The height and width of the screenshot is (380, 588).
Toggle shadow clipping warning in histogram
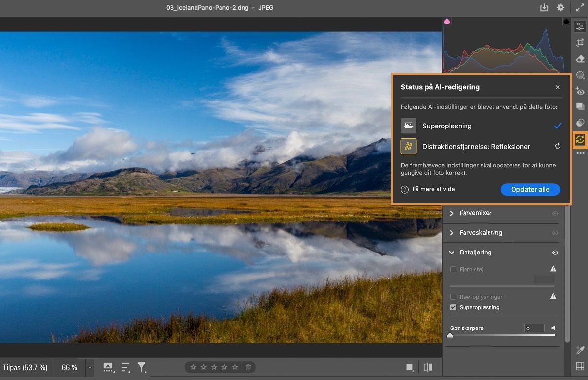click(447, 21)
